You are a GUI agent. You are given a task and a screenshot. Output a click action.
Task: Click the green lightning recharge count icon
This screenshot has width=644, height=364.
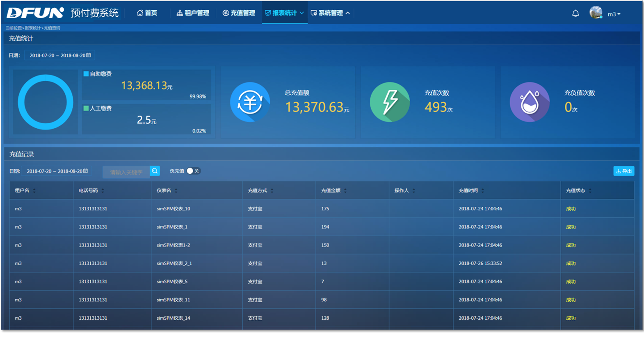[x=390, y=102]
